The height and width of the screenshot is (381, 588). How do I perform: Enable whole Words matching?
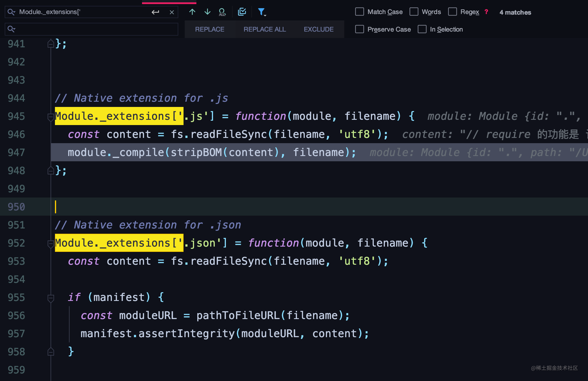pos(414,12)
